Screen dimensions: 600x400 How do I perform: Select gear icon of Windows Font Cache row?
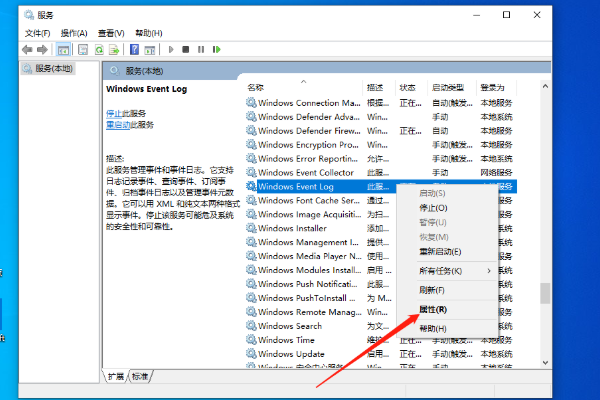(251, 200)
